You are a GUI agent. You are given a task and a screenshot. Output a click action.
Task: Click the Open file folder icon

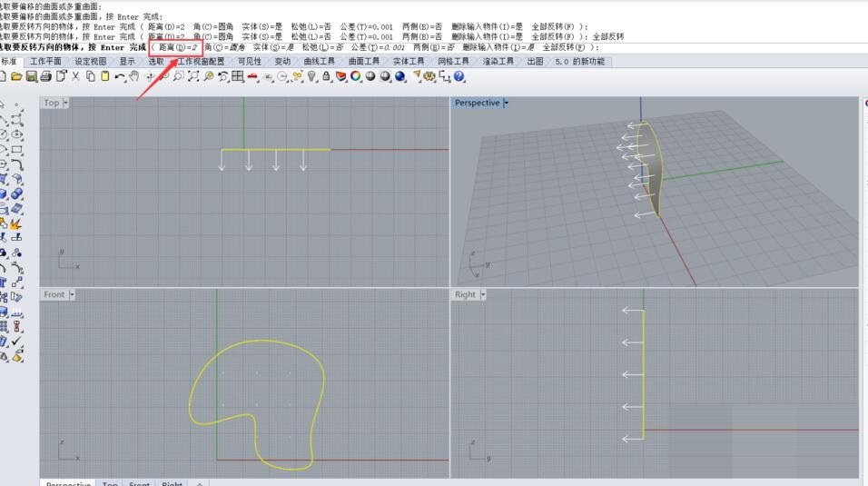click(16, 77)
